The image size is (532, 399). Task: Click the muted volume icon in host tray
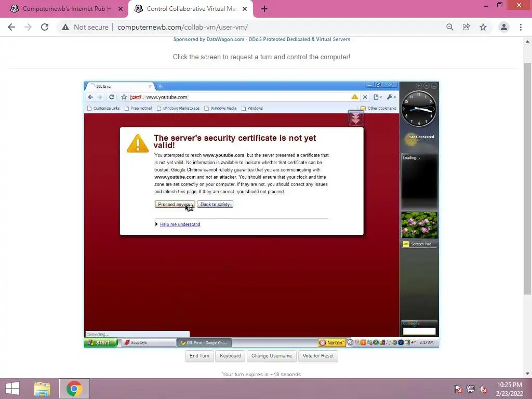tap(483, 389)
